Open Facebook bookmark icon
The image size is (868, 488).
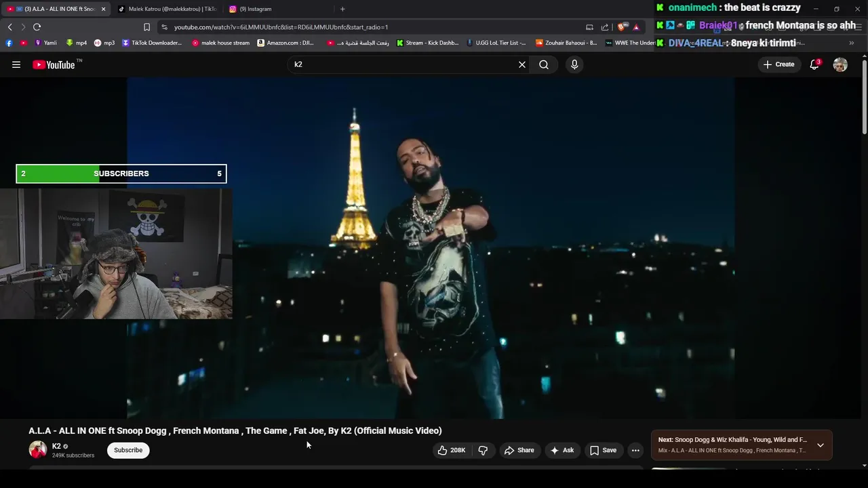point(9,43)
